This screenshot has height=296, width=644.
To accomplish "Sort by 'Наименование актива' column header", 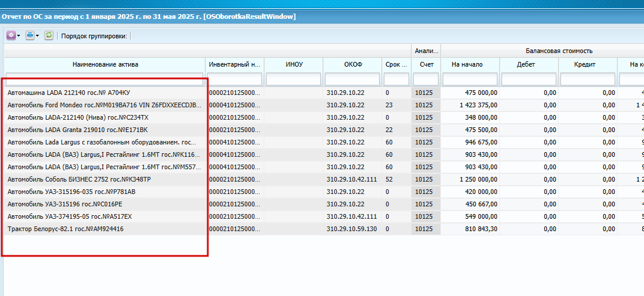I will point(105,64).
